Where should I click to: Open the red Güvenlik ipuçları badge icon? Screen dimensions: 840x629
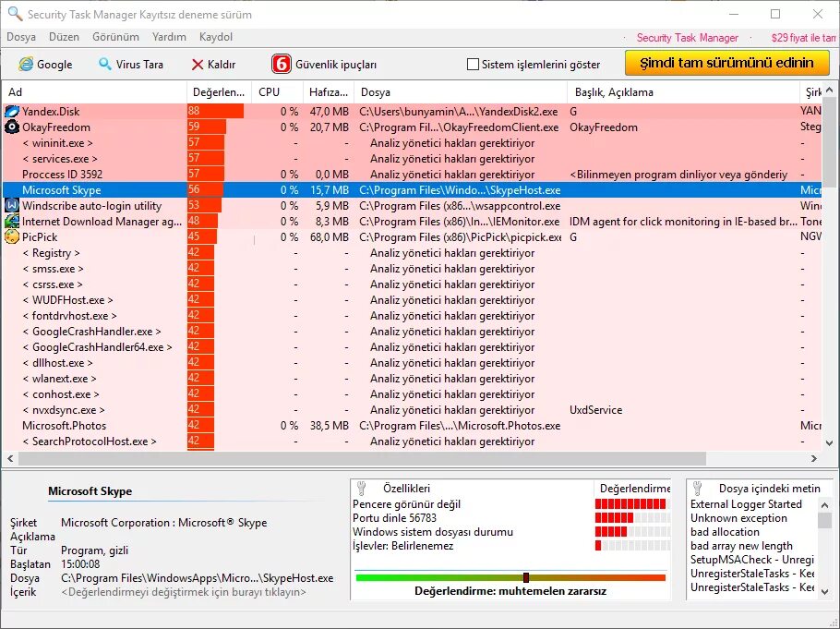pos(282,64)
